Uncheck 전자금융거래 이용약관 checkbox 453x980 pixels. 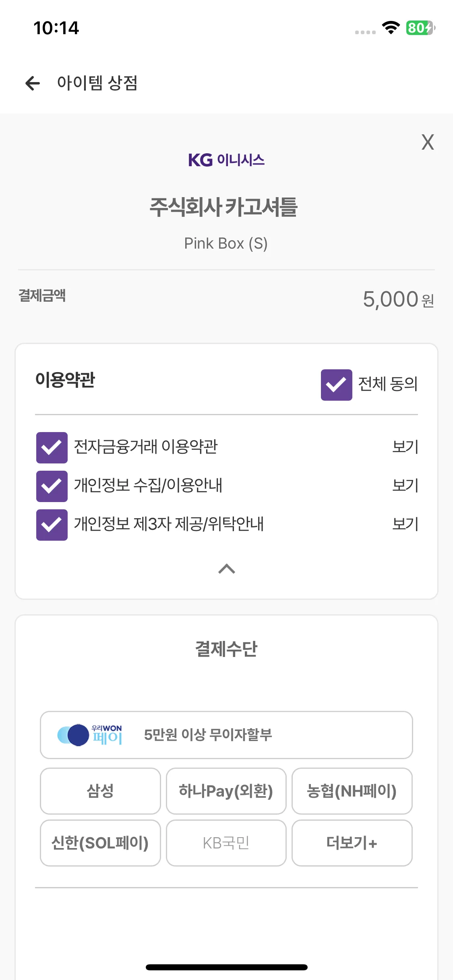(52, 447)
